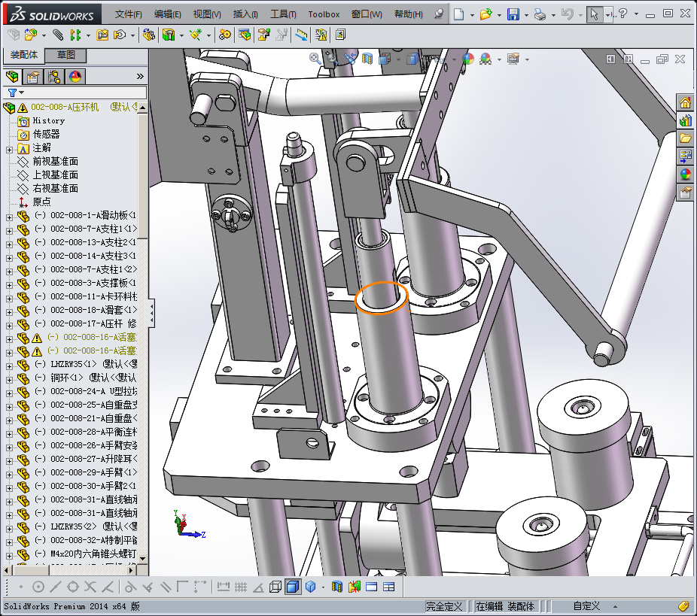697x616 pixels.
Task: Open the dropdown arrow next to Save
Action: [x=525, y=14]
